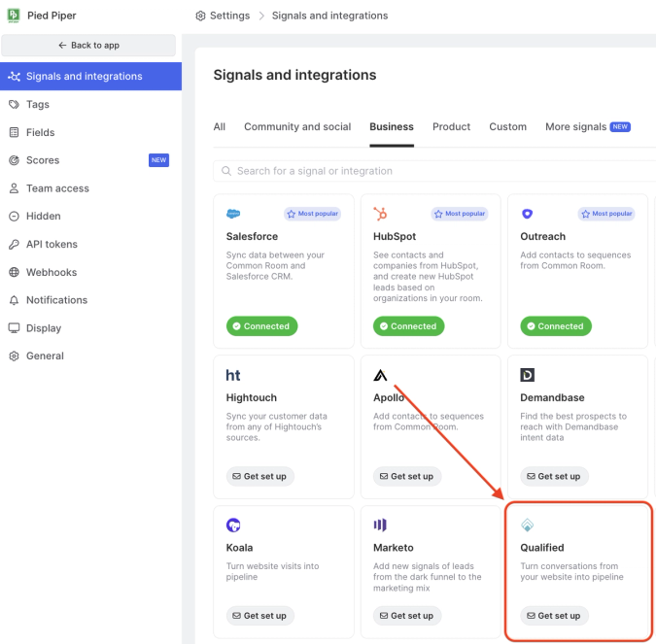Click the Qualified card title
The height and width of the screenshot is (644, 656).
point(541,548)
